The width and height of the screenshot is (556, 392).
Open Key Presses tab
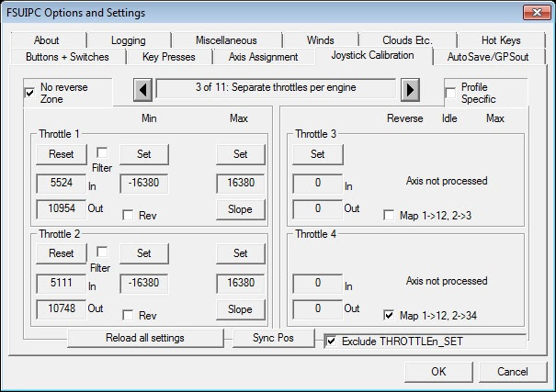click(169, 57)
